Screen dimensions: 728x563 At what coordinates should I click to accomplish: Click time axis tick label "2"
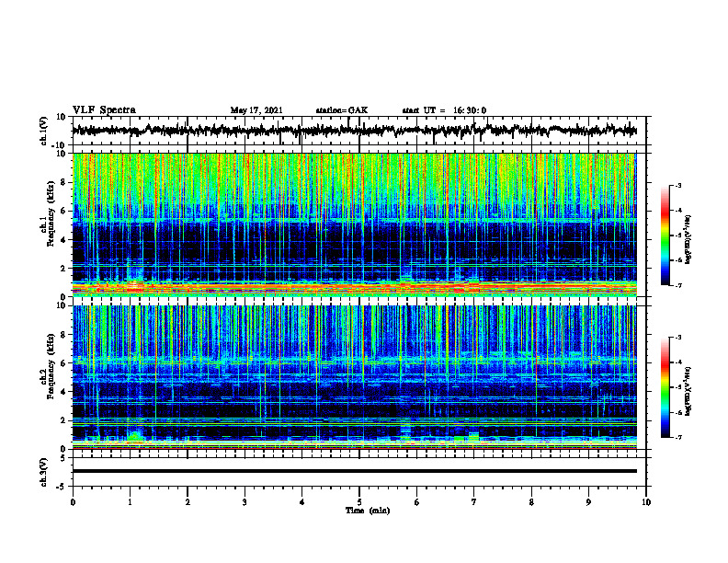tap(188, 502)
